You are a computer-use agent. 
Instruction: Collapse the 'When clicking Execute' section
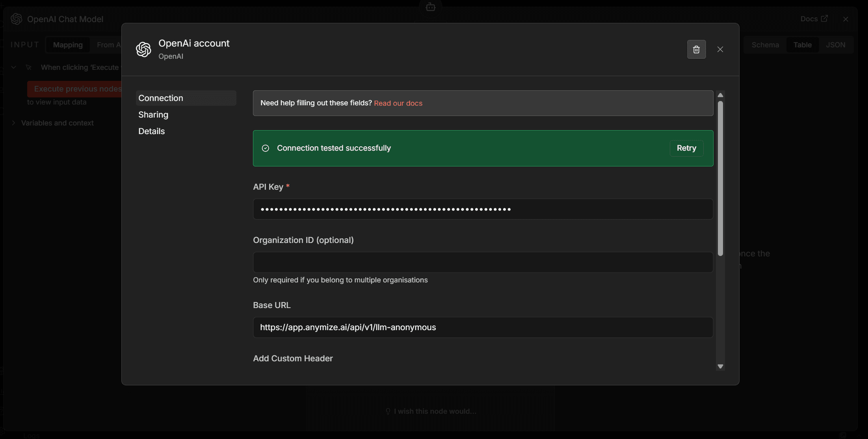(13, 67)
